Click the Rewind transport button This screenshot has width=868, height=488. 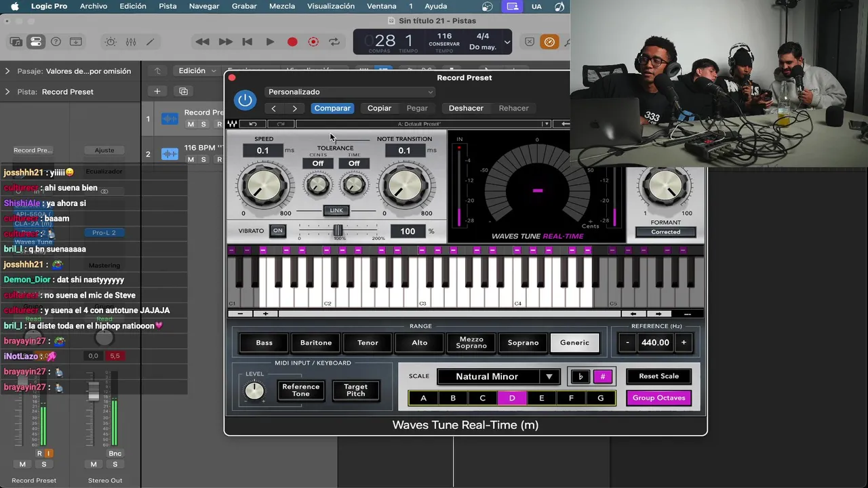click(x=202, y=42)
